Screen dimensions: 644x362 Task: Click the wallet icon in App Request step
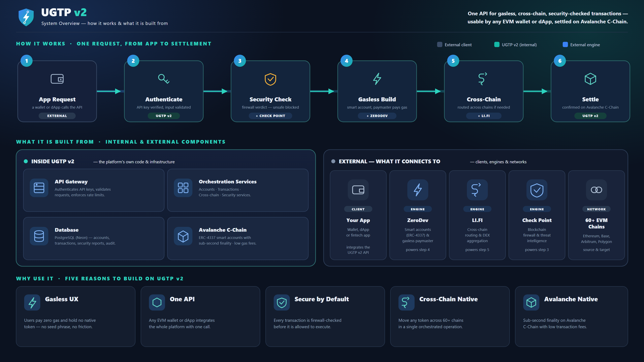57,79
